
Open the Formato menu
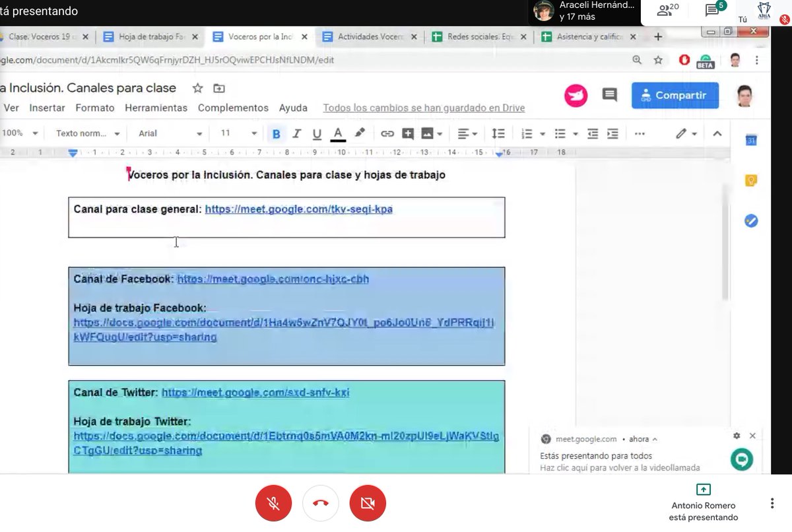[x=95, y=108]
